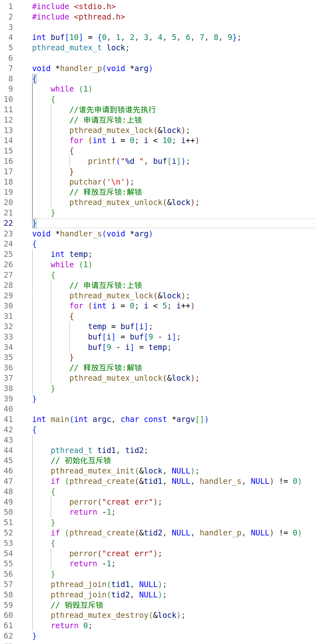
Task: Click the #include <pthread.h> line
Action: [x=78, y=17]
